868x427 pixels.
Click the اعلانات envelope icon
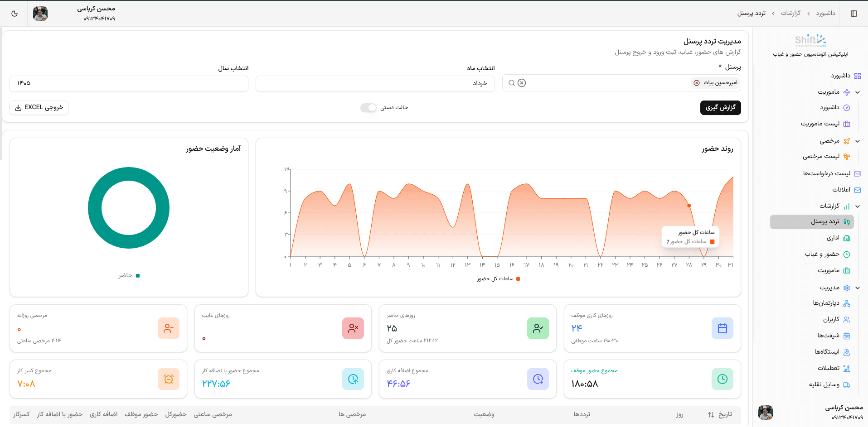[857, 190]
